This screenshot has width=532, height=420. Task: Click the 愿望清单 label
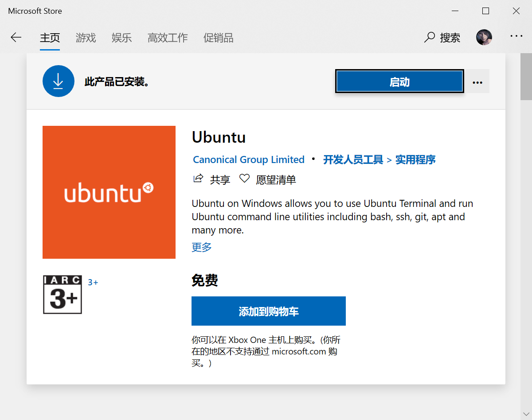click(276, 179)
